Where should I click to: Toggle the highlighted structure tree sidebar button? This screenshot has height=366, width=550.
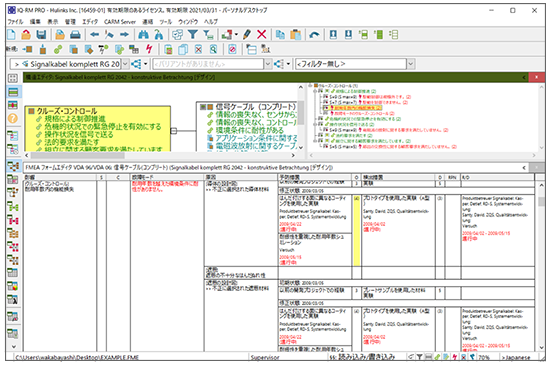pyautogui.click(x=13, y=166)
